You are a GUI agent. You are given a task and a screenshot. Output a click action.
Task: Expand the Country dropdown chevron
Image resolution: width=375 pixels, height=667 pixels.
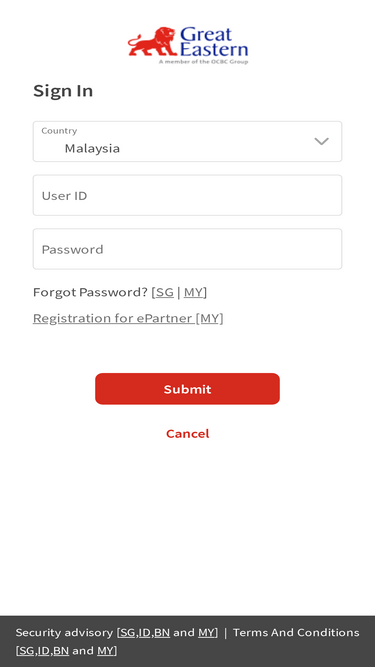(321, 141)
